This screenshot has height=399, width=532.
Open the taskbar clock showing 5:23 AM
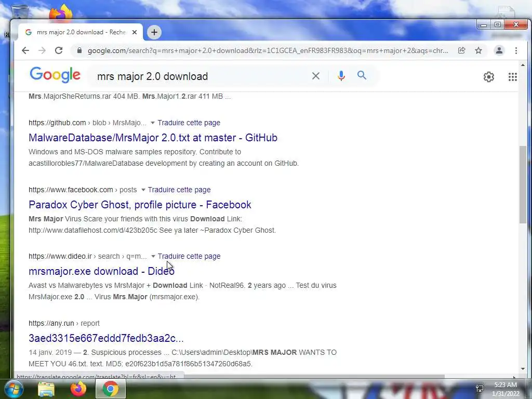tap(506, 389)
